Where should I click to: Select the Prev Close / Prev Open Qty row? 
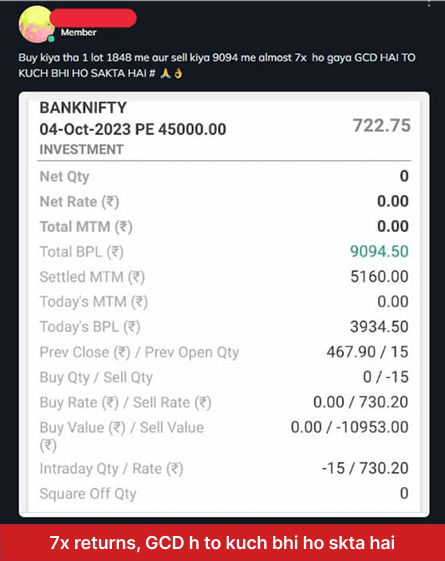tap(224, 352)
